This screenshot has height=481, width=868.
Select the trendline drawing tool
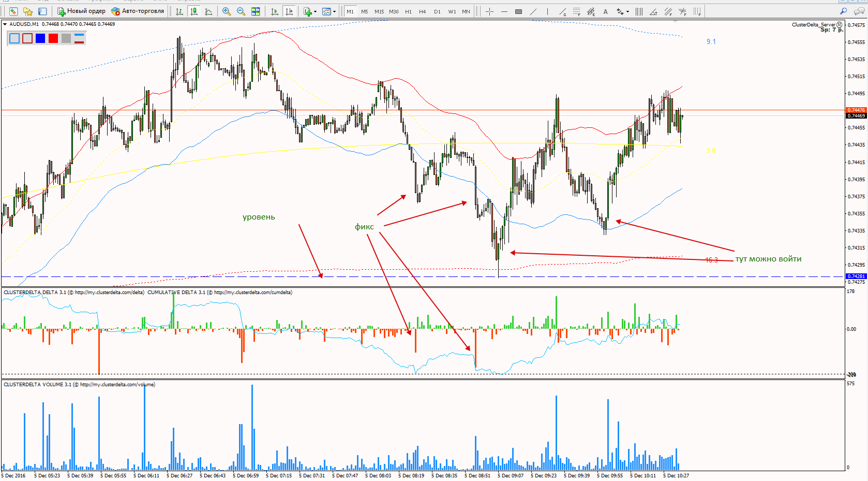[533, 11]
